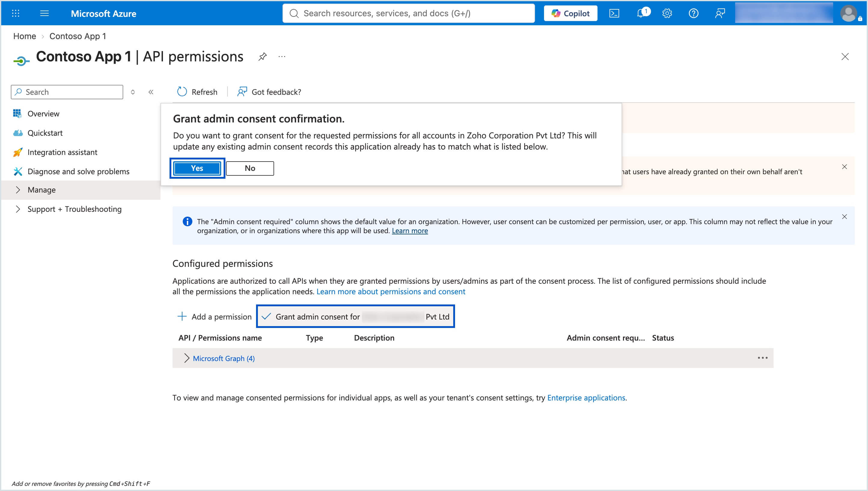Click the Microsoft Azure home logo text
Image resolution: width=868 pixels, height=491 pixels.
click(x=103, y=14)
